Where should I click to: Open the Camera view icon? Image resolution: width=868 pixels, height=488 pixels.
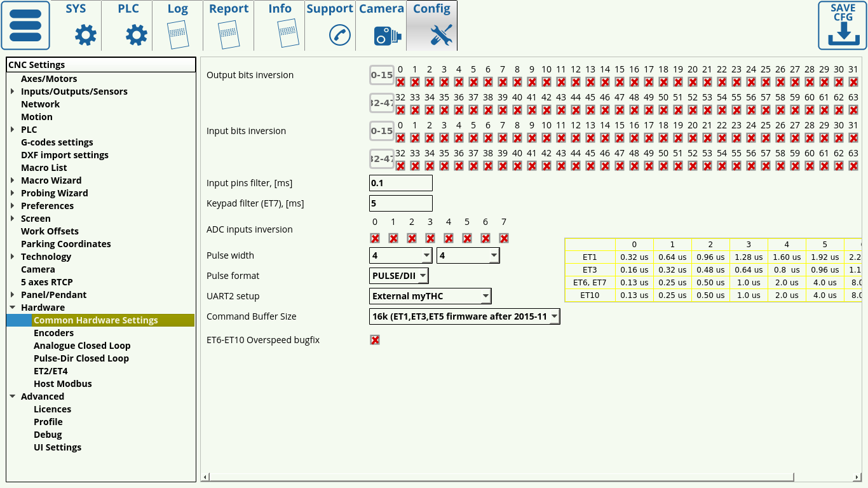[x=387, y=36]
